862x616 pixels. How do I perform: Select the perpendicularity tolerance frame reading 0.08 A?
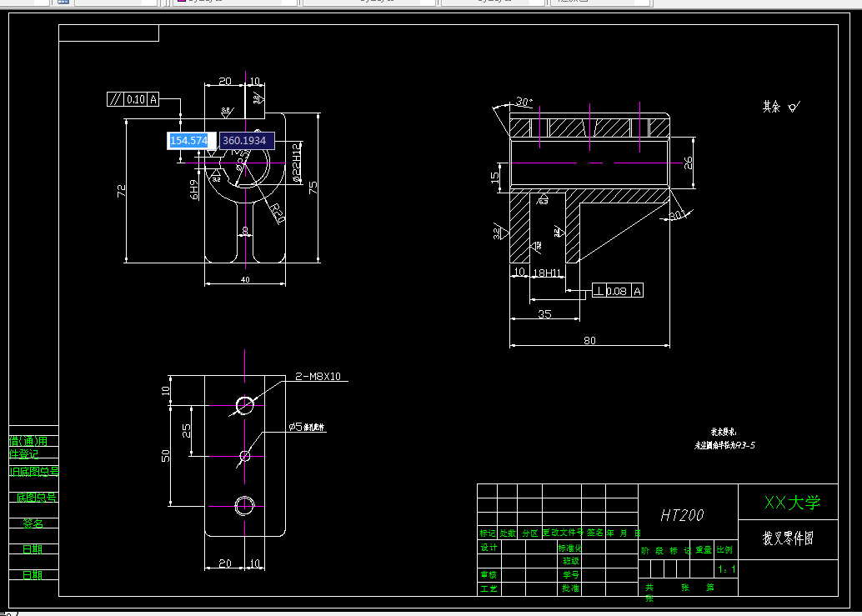[618, 291]
